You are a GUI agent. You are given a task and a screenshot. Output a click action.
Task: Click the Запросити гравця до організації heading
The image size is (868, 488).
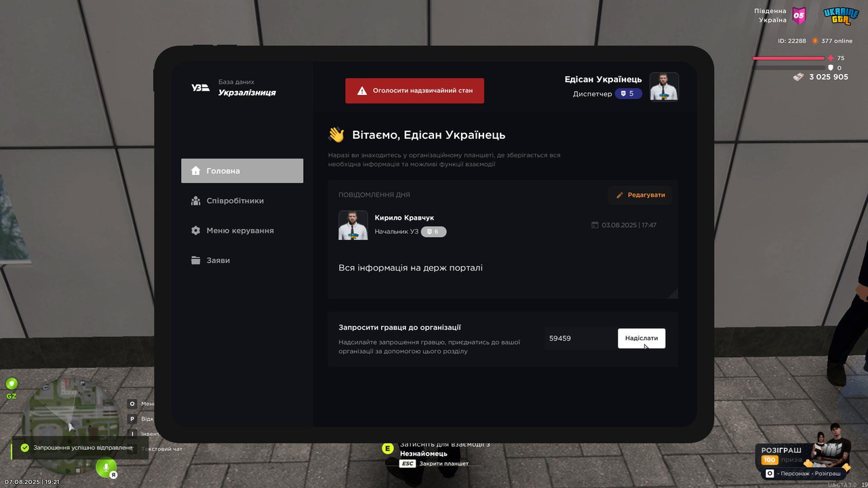(400, 327)
